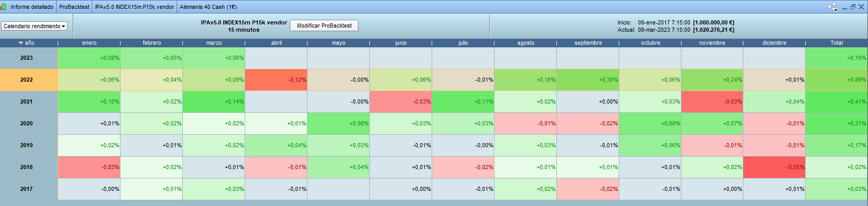Open the share menu icon
Image resolution: width=868 pixels, height=206 pixels.
point(832,7)
